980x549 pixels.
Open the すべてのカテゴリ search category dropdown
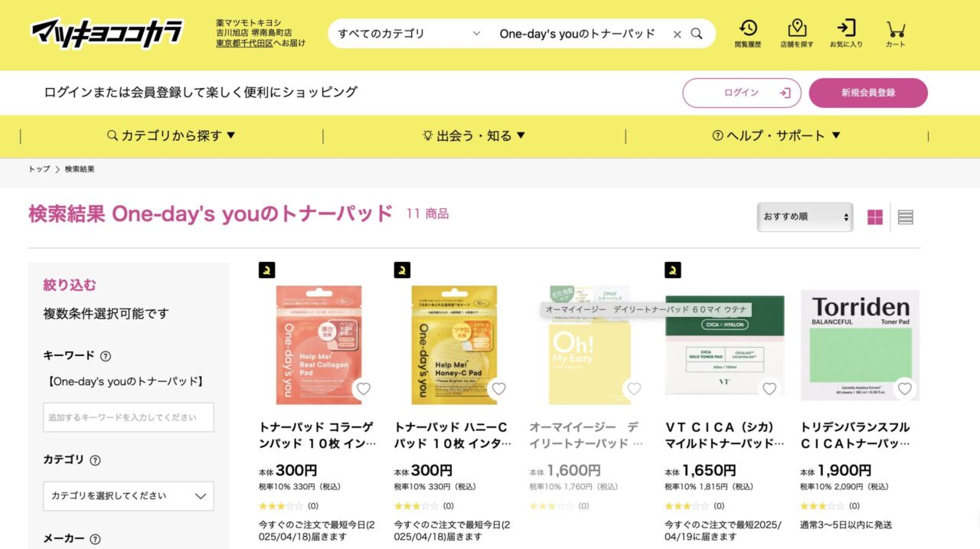(409, 34)
